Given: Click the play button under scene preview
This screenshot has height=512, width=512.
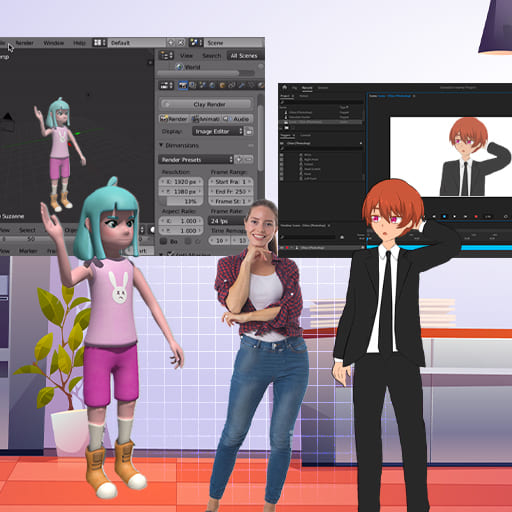Looking at the screenshot, I should coord(454,216).
